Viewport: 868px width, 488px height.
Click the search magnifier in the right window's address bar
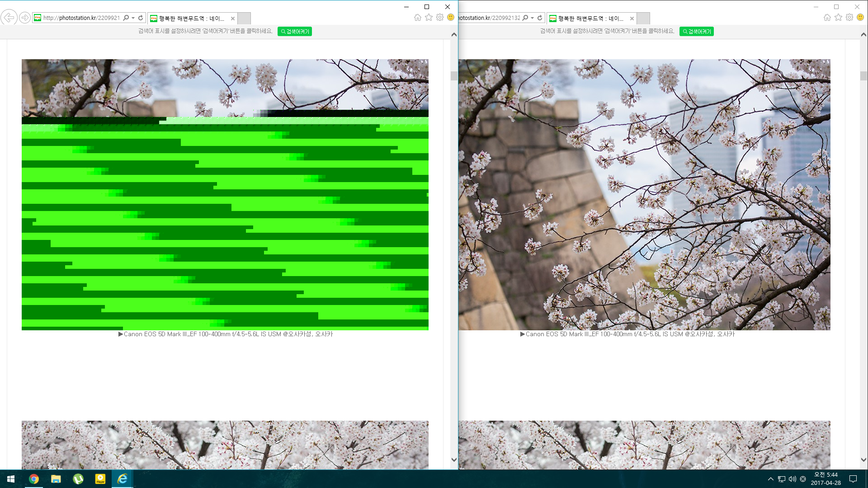point(525,18)
